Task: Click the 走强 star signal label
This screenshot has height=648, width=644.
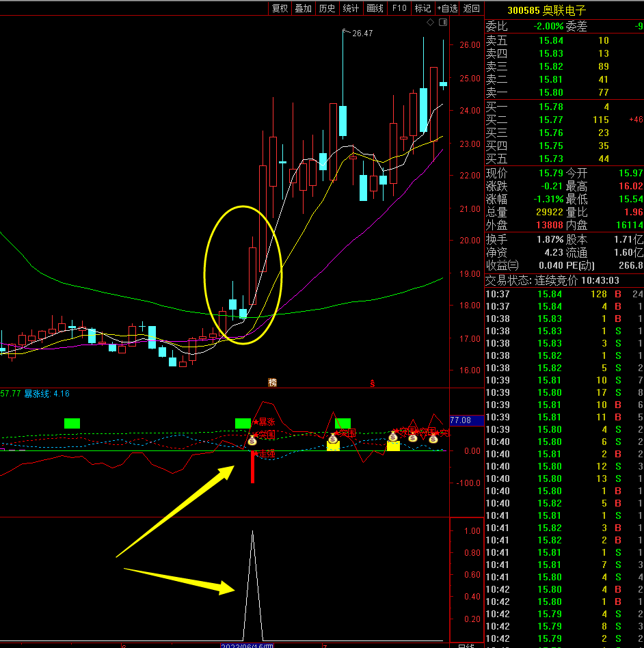Action: [264, 454]
